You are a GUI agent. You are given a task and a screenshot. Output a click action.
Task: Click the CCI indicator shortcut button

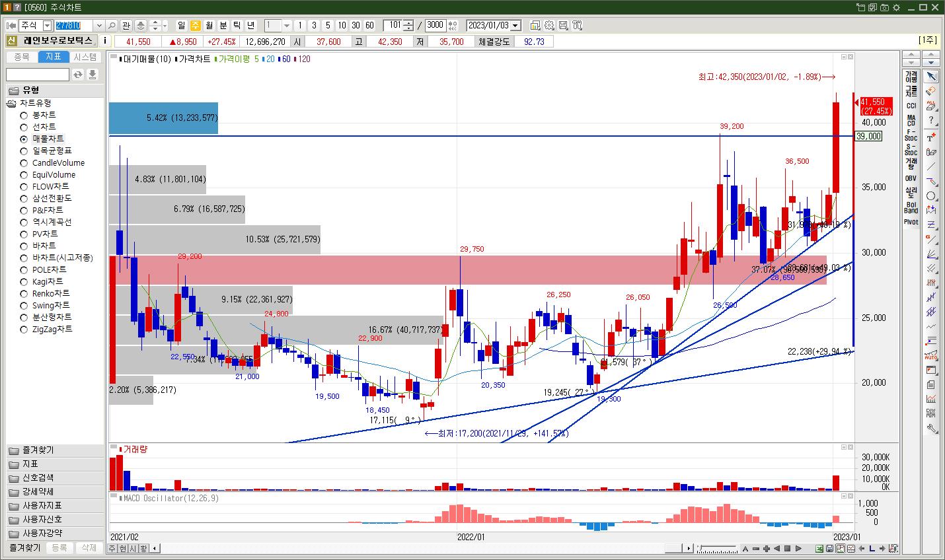911,106
